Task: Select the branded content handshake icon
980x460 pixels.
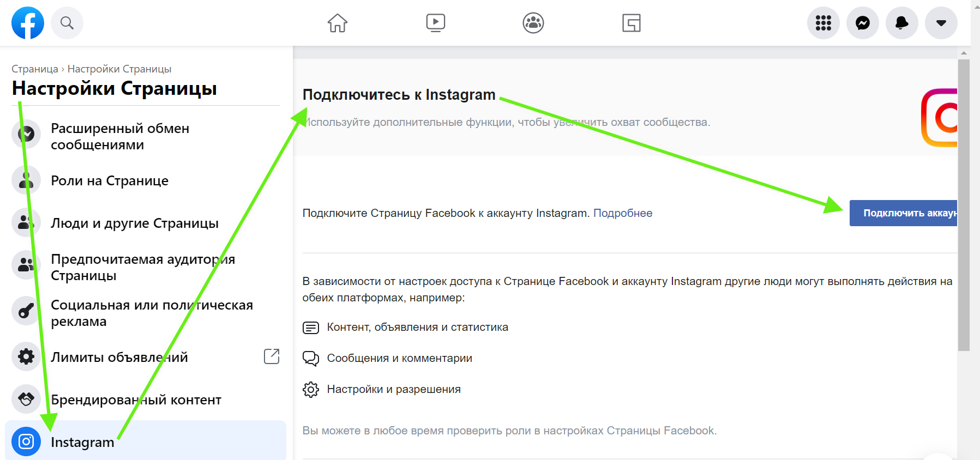Action: [x=26, y=399]
